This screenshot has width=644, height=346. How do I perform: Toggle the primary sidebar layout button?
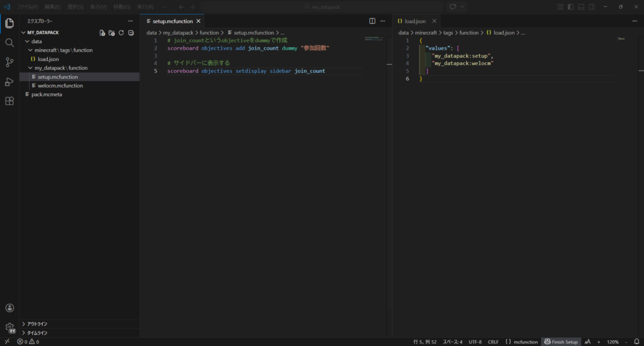(571, 7)
